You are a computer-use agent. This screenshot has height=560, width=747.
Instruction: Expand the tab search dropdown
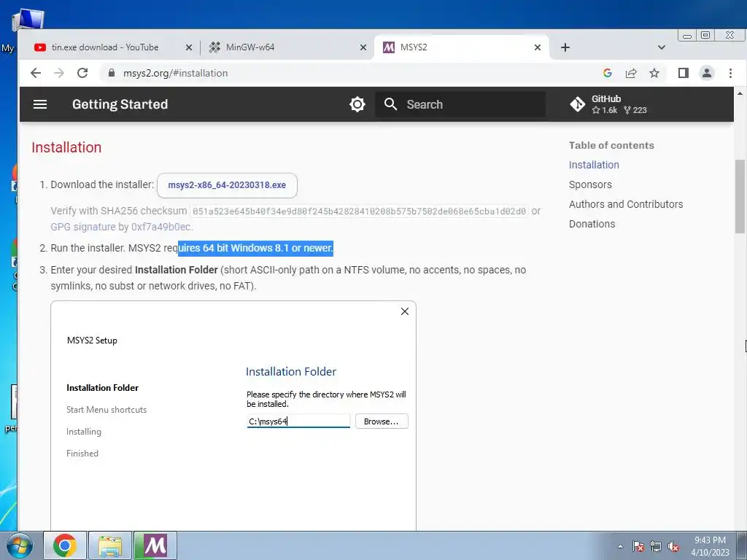click(x=661, y=47)
